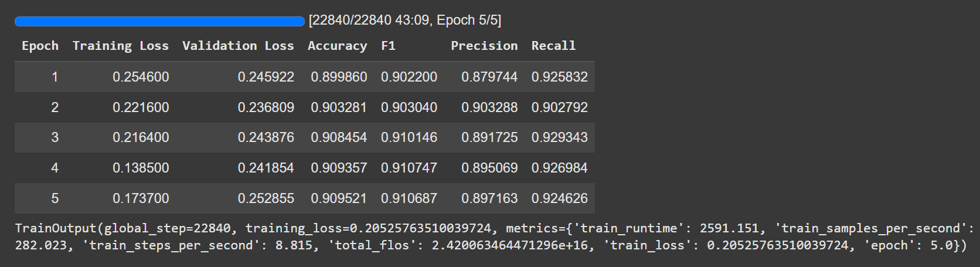
Task: Click the progress text showing Epoch 5/5
Action: [x=404, y=21]
